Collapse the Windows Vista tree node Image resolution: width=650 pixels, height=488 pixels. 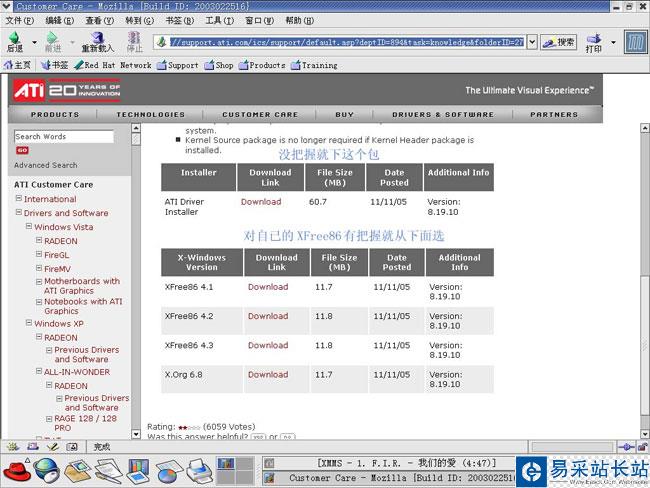[29, 226]
